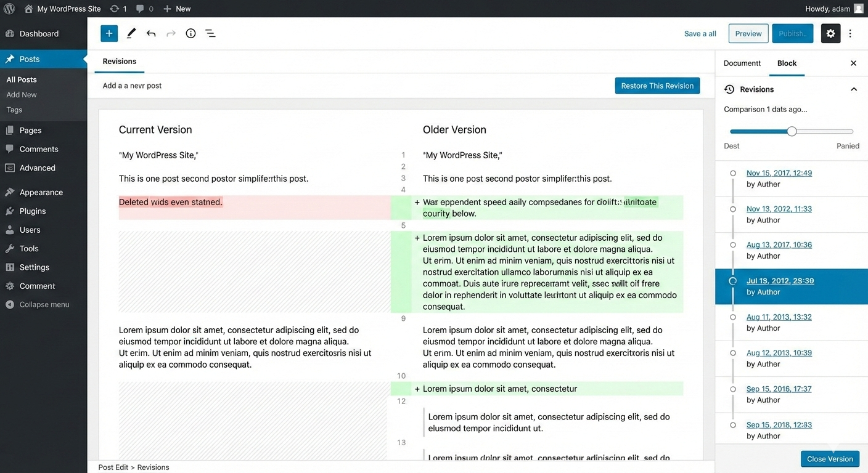This screenshot has width=868, height=473.
Task: Select the pencil edit tool icon
Action: tap(131, 33)
